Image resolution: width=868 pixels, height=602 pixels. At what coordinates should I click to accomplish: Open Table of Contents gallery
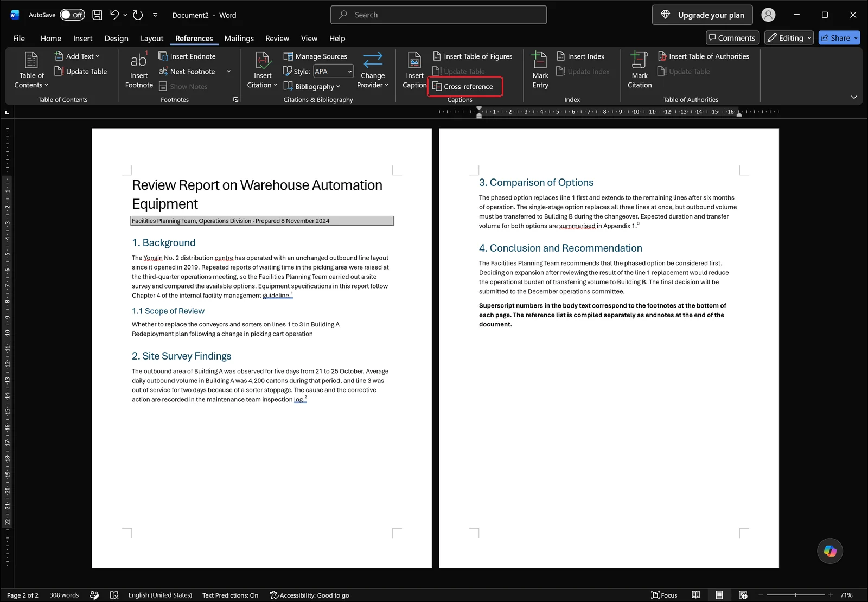[x=31, y=71]
